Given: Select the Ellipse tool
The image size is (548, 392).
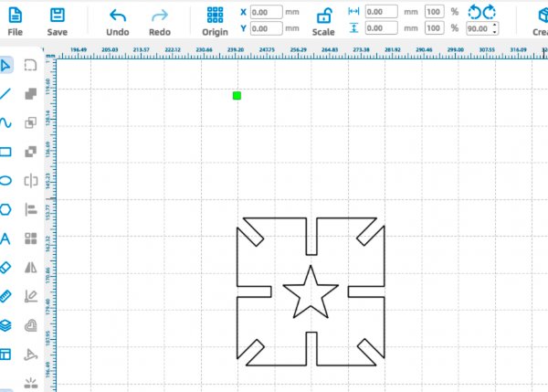Looking at the screenshot, I should pos(5,180).
